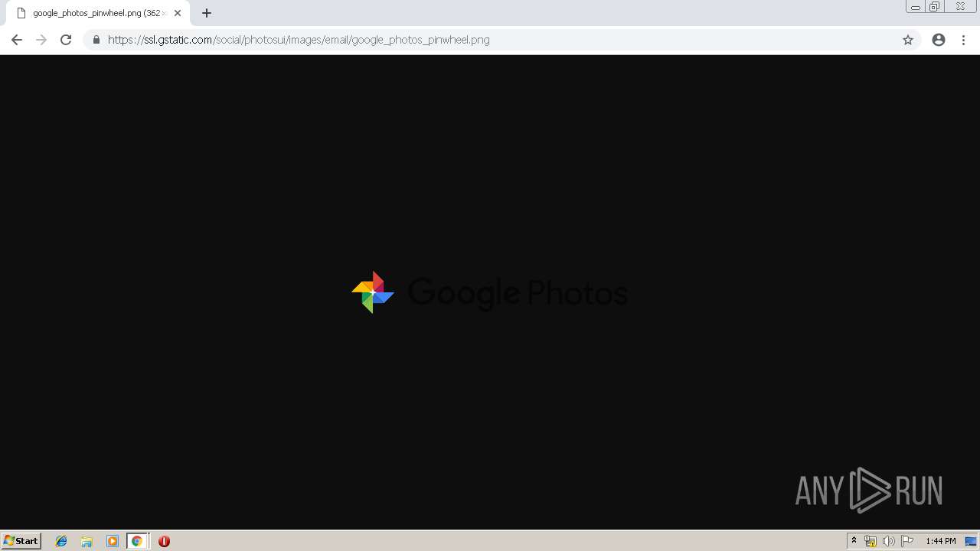Open the network status tray icon
Screen dimensions: 980x551
pos(871,541)
